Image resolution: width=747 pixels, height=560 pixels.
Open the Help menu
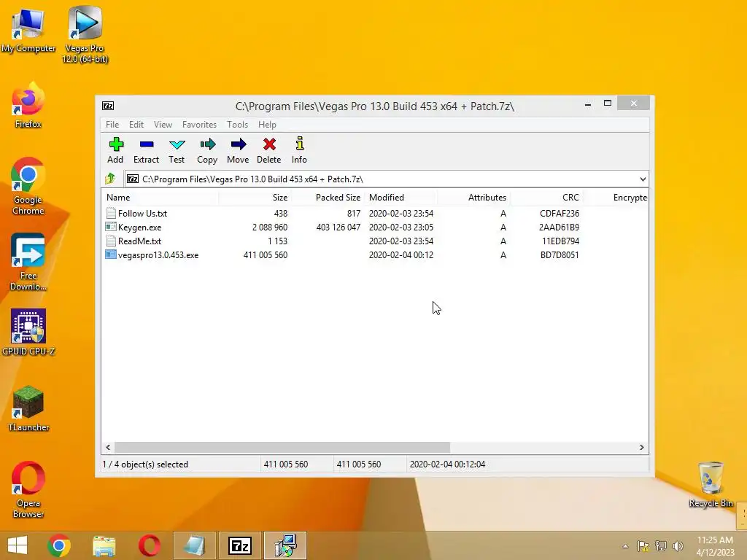point(267,124)
